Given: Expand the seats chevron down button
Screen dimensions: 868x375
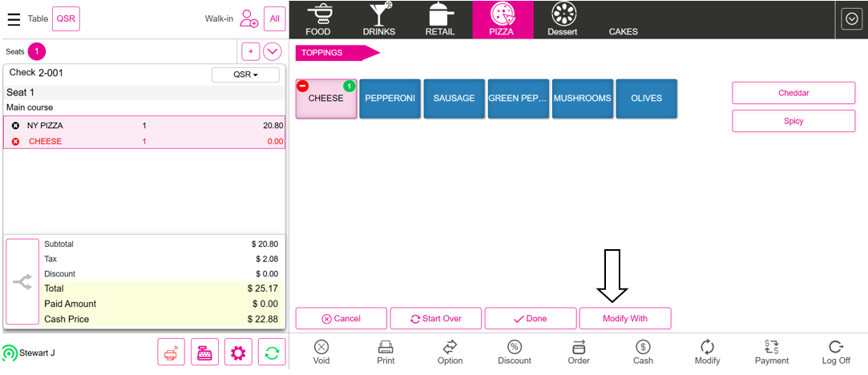Looking at the screenshot, I should 273,51.
